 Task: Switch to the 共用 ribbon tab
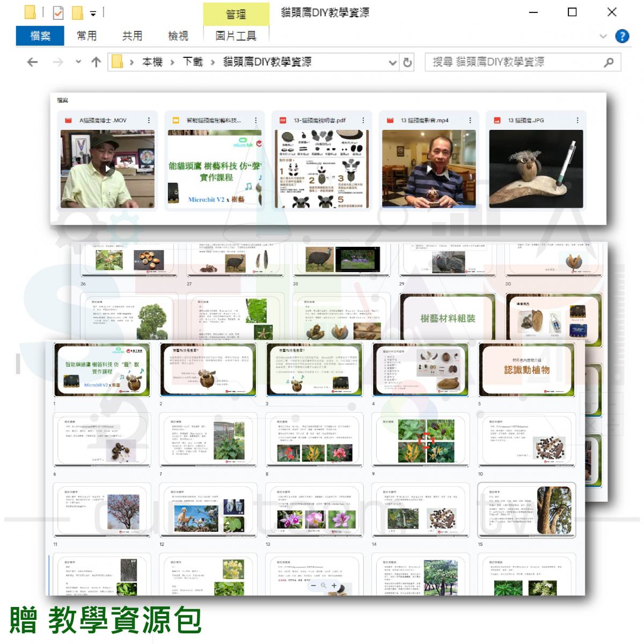(132, 36)
